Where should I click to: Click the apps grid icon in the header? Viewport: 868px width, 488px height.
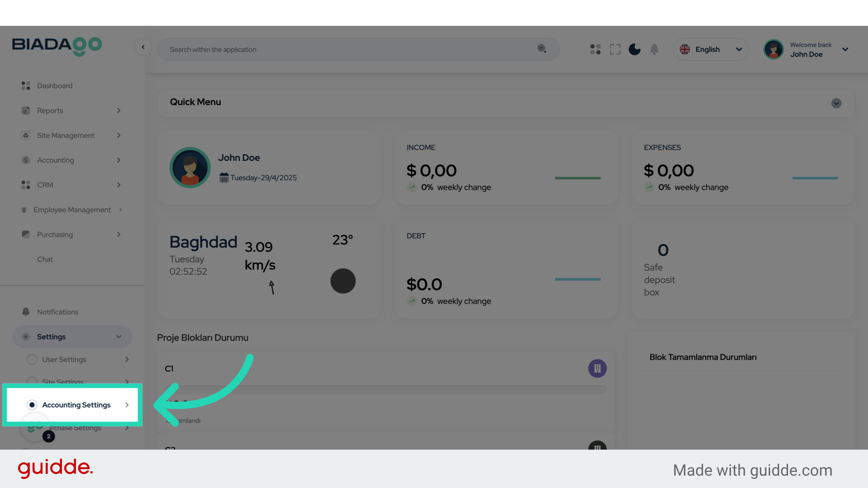pos(595,49)
